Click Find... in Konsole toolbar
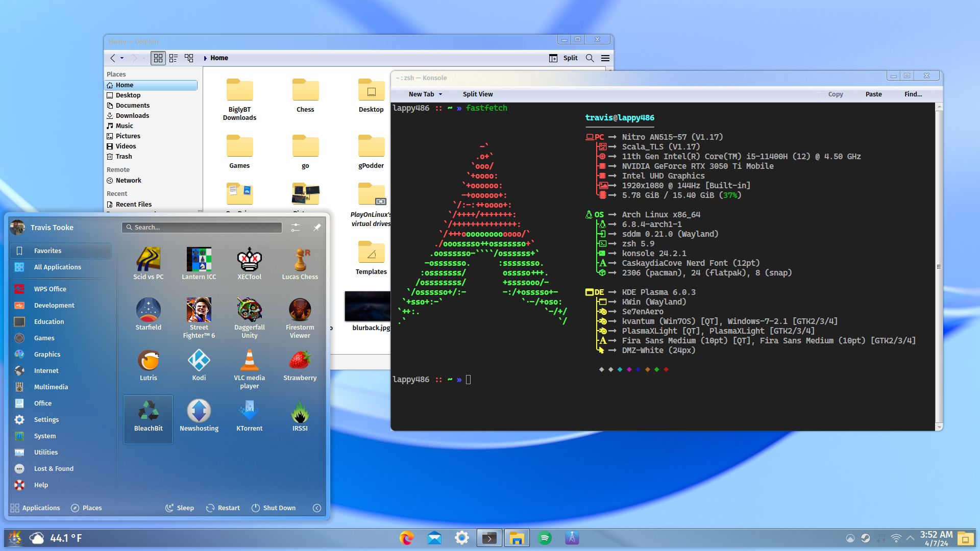 coord(913,94)
